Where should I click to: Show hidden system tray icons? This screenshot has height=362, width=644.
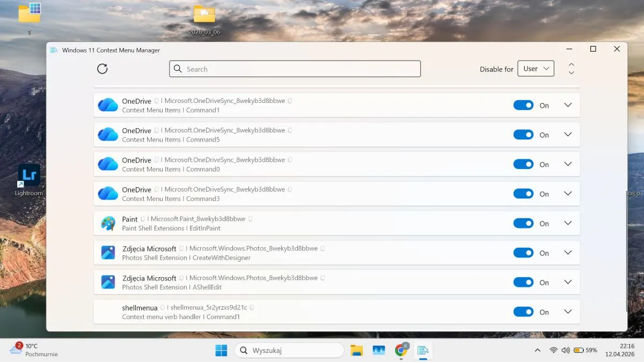point(538,350)
